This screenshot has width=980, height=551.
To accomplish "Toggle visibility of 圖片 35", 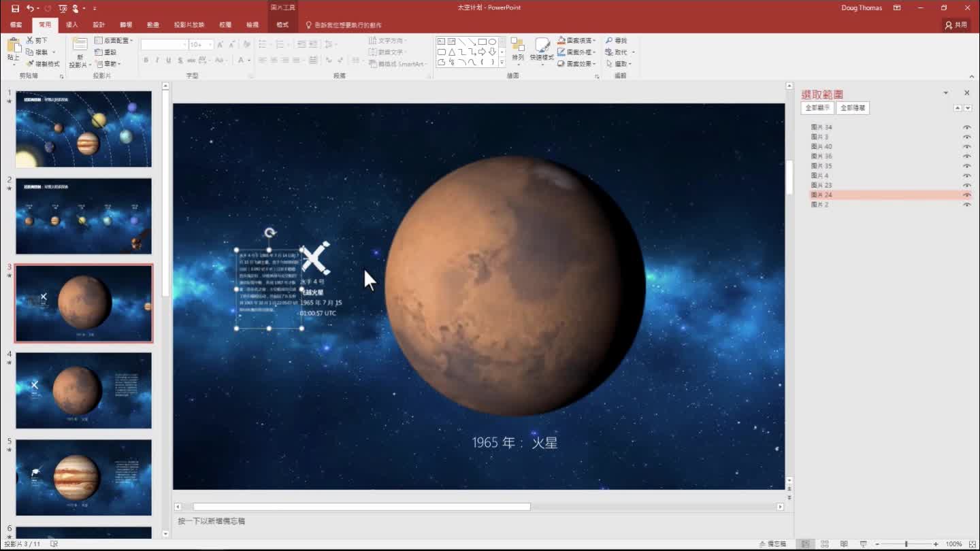I will pos(966,166).
